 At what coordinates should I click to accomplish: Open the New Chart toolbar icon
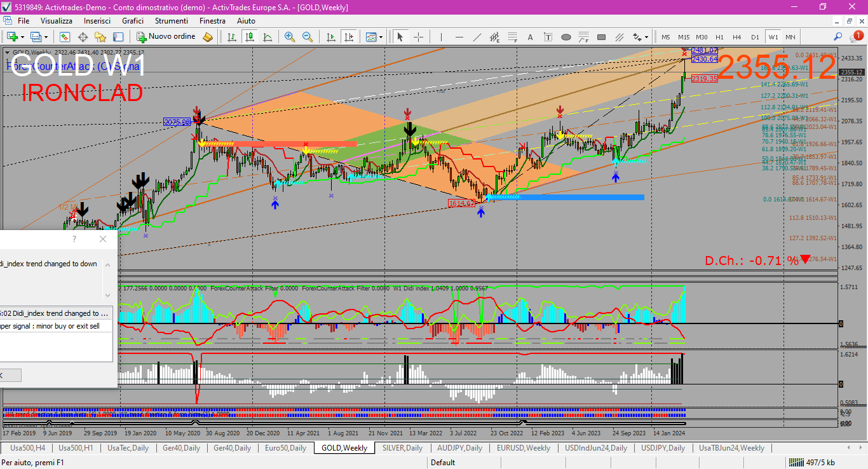[x=12, y=37]
